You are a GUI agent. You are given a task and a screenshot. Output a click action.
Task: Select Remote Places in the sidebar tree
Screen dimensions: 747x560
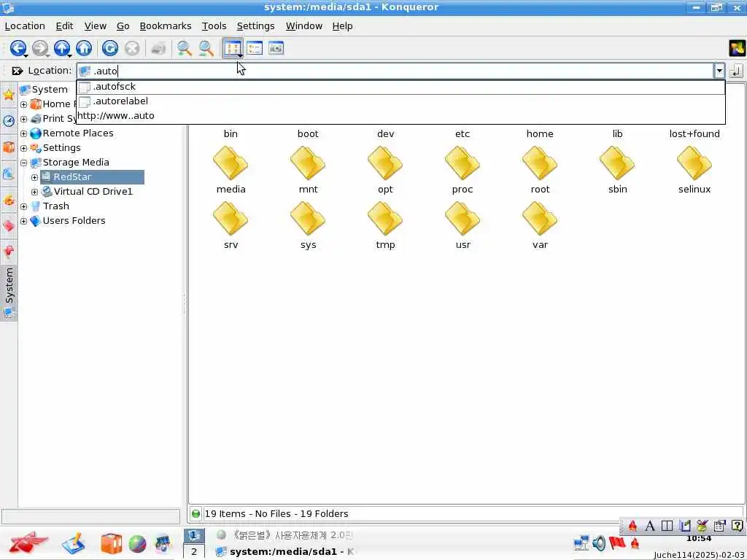tap(77, 133)
